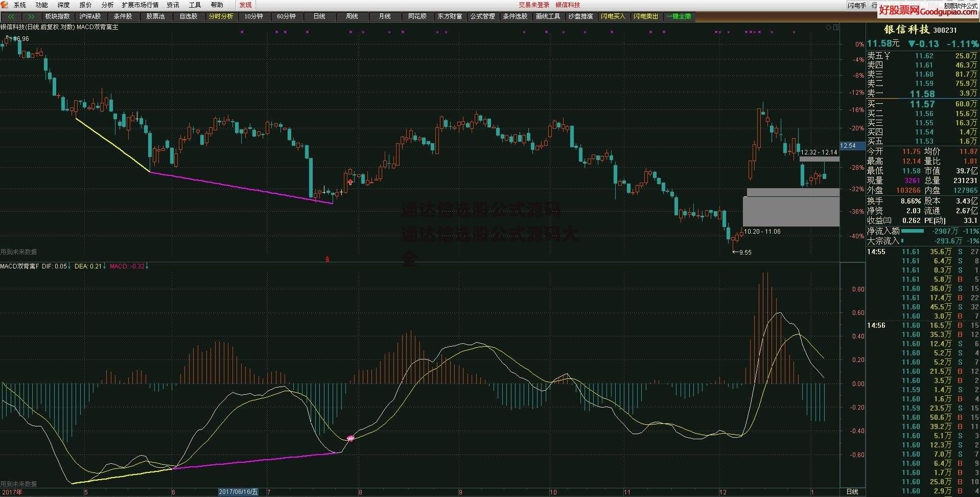
Task: Click the 9.55 low price label
Action: 745,252
